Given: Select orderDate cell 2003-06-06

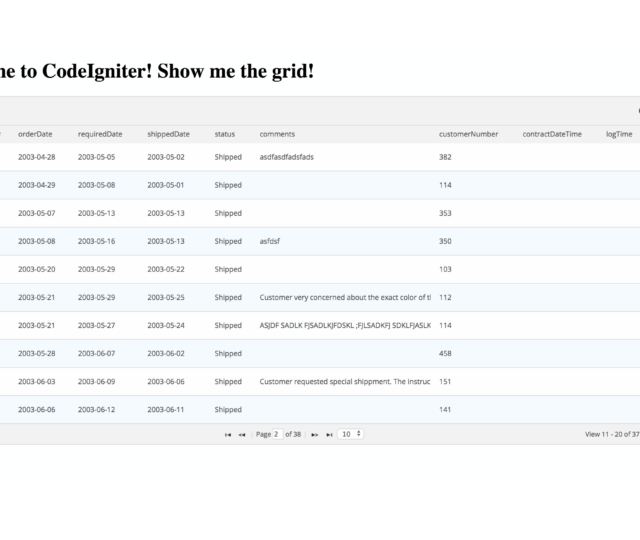Looking at the screenshot, I should [37, 409].
